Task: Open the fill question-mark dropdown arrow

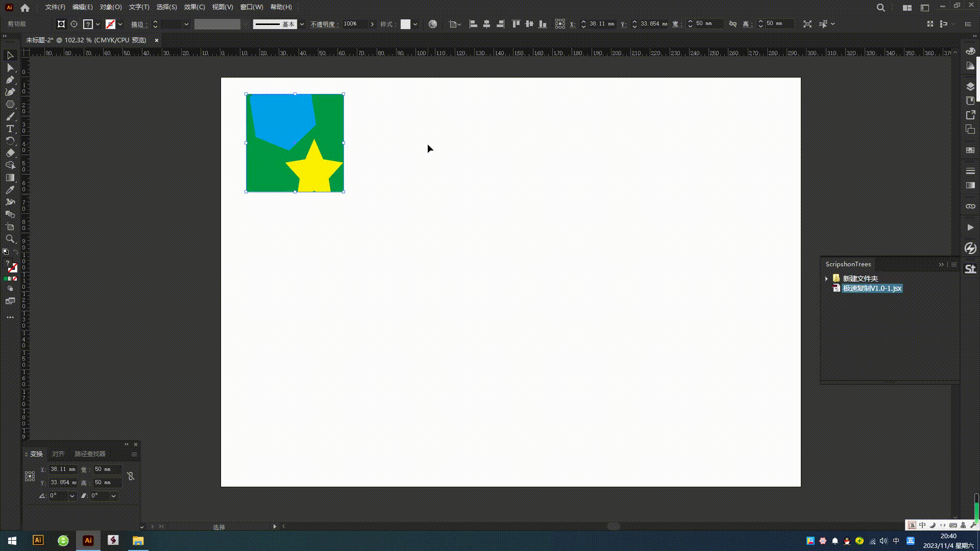Action: [x=97, y=24]
